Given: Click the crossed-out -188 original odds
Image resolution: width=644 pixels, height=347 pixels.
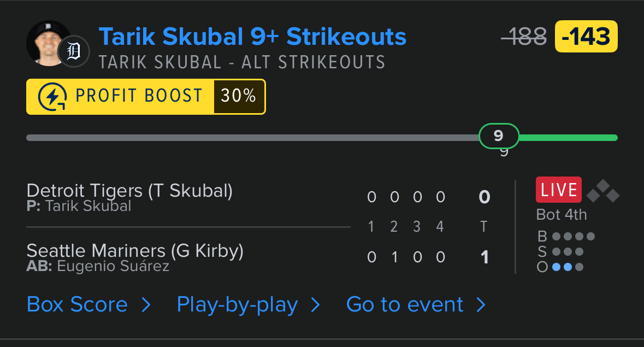Looking at the screenshot, I should [524, 37].
